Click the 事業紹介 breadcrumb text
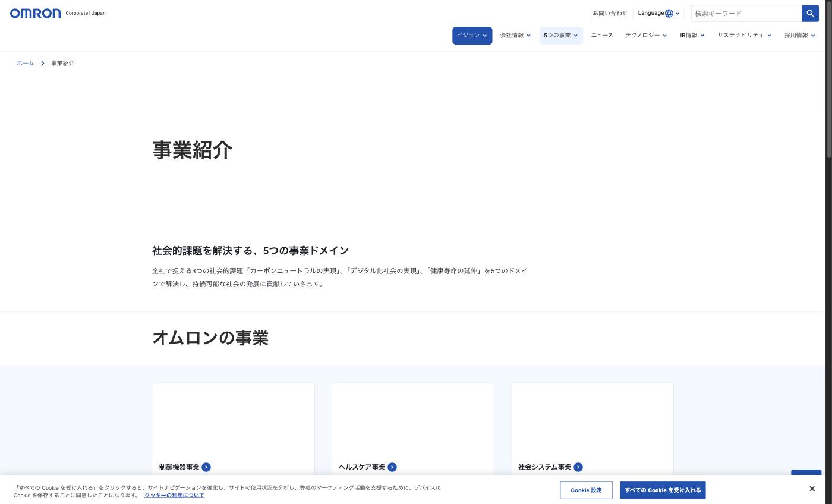The height and width of the screenshot is (504, 832). click(63, 63)
